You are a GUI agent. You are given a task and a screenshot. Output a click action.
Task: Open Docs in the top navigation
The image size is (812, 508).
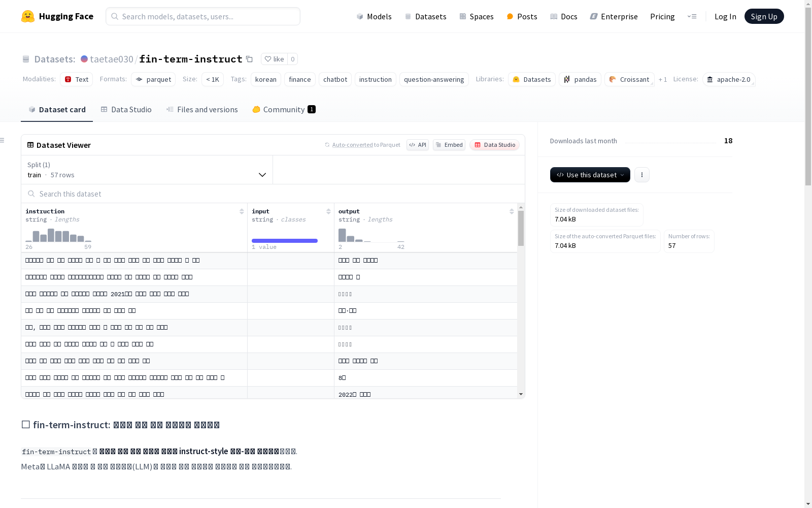[x=564, y=16]
